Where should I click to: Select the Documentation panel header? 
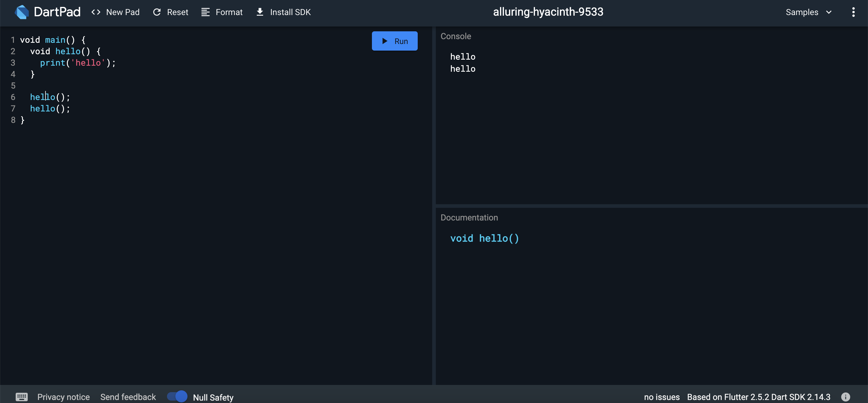[x=469, y=217]
